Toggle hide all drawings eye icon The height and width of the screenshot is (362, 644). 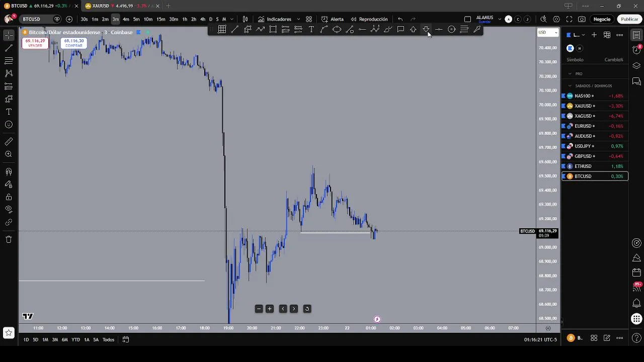[x=9, y=209]
